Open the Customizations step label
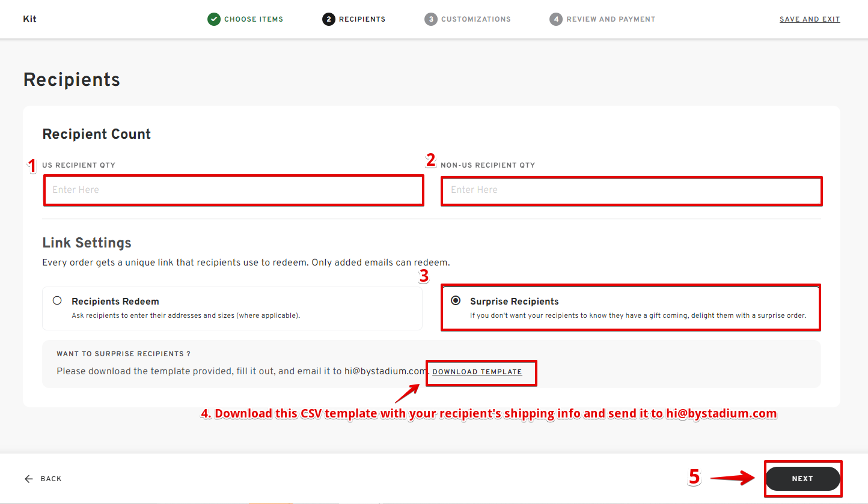 (x=476, y=19)
